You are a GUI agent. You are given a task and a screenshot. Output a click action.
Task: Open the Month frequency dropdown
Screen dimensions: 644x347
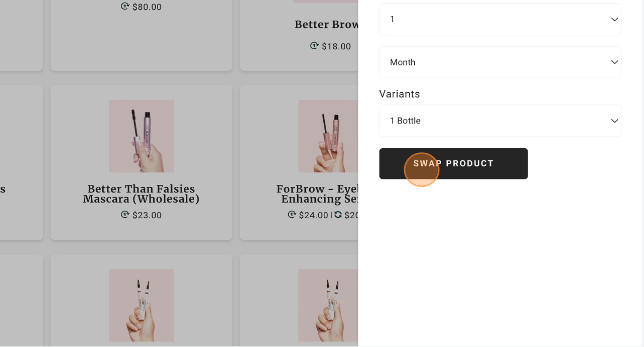tap(500, 62)
